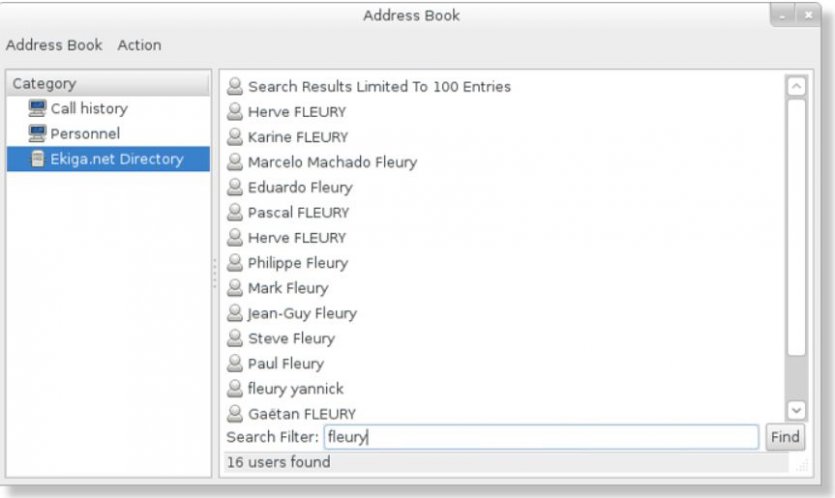Open the Address Book menu
835x498 pixels.
tap(54, 45)
